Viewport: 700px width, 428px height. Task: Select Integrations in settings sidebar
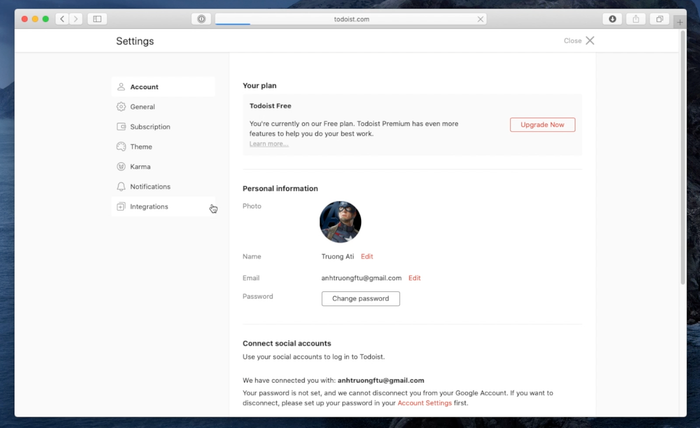163,207
